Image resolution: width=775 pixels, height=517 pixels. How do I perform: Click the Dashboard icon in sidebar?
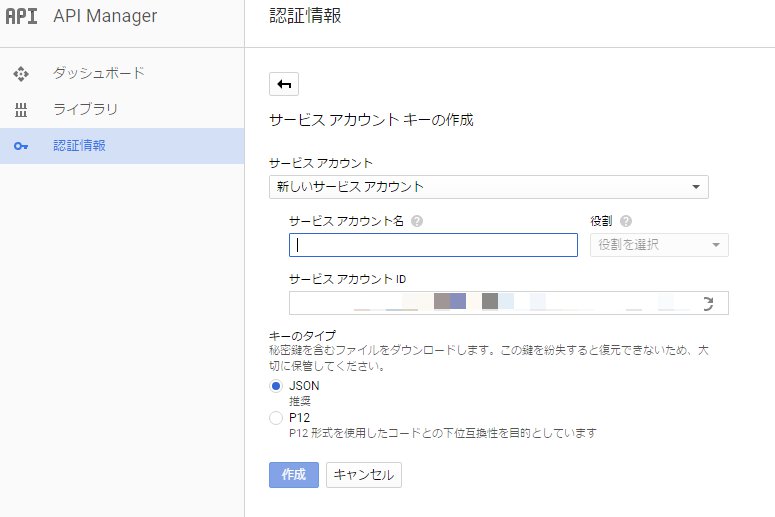click(21, 74)
